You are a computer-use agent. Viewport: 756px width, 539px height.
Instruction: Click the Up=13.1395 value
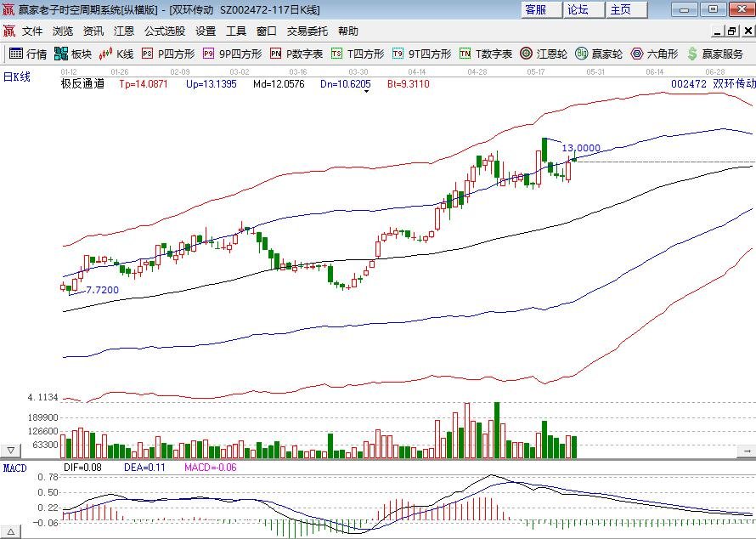click(212, 84)
